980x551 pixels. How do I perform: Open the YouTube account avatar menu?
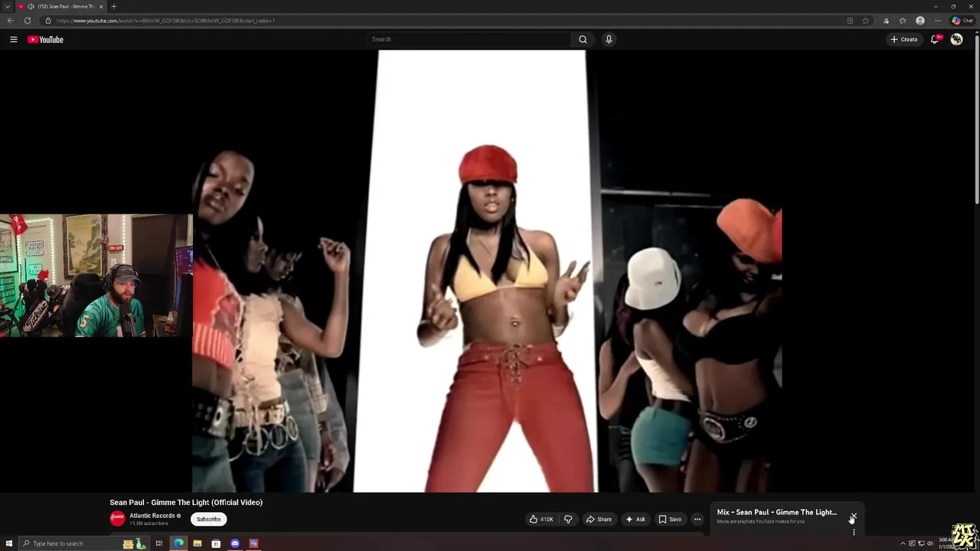956,39
